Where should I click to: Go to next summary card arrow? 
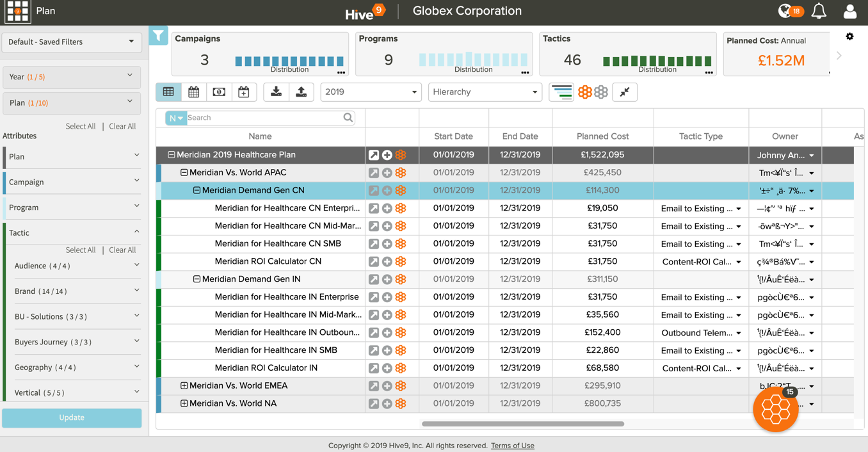point(839,56)
